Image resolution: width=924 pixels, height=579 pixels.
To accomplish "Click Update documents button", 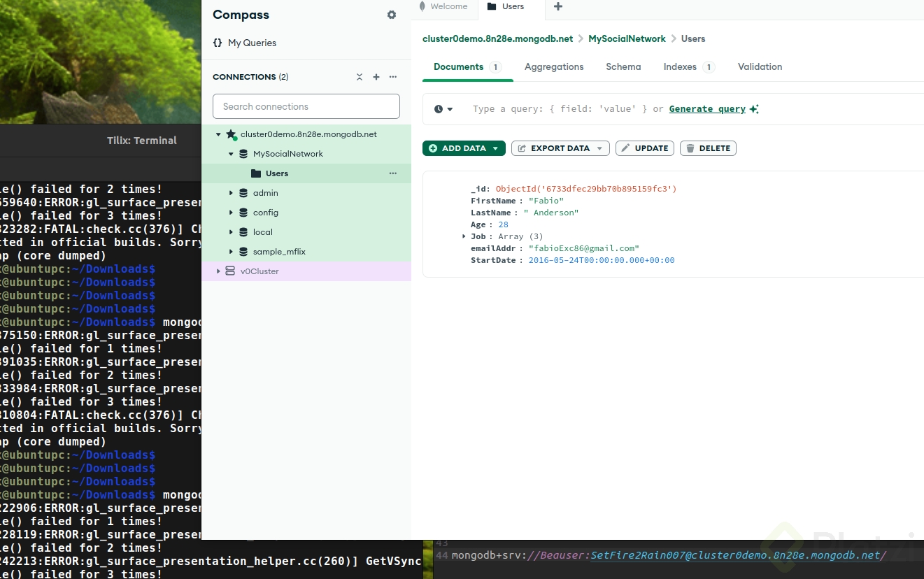I will [645, 148].
